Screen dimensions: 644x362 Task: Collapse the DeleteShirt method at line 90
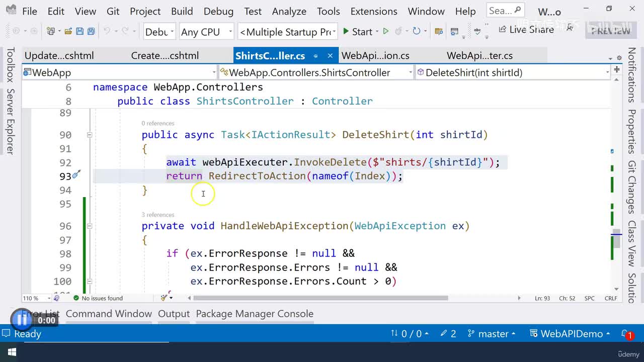click(x=89, y=135)
